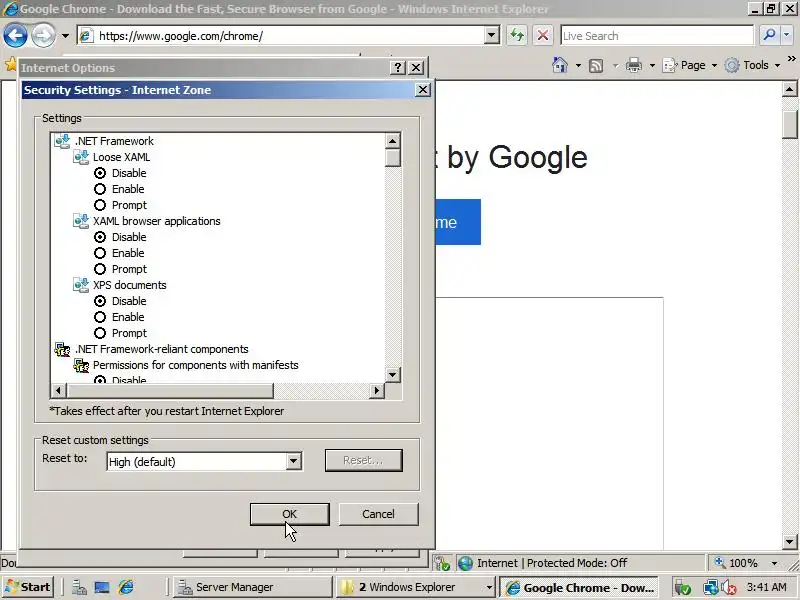
Task: Click the Home icon in command bar
Action: click(x=560, y=65)
